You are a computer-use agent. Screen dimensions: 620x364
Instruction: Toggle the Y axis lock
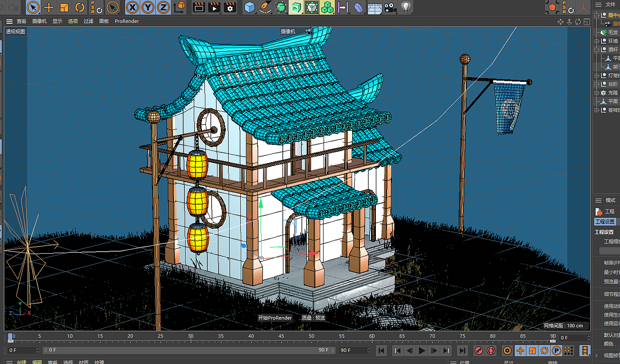pyautogui.click(x=147, y=8)
